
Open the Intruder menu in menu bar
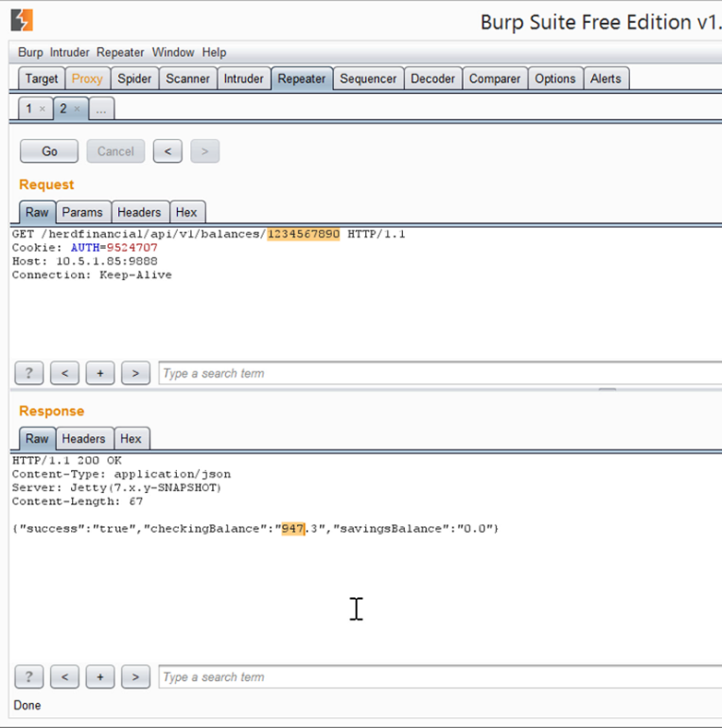click(69, 53)
